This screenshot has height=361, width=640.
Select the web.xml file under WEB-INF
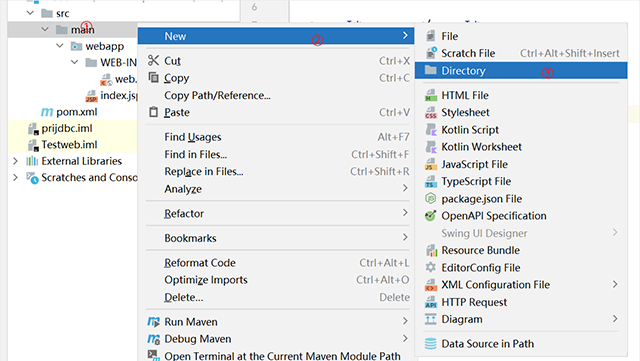(x=126, y=79)
